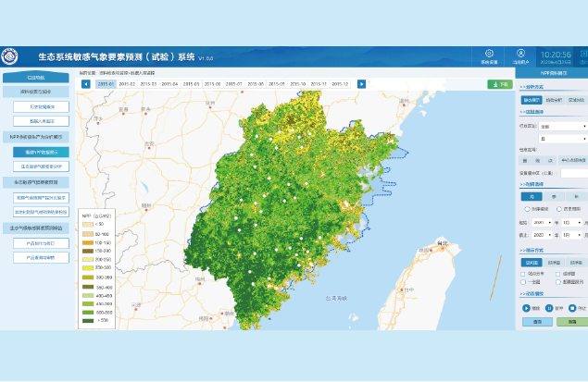Click the blue query button at panel bottom
This screenshot has height=382, width=588.
click(537, 322)
